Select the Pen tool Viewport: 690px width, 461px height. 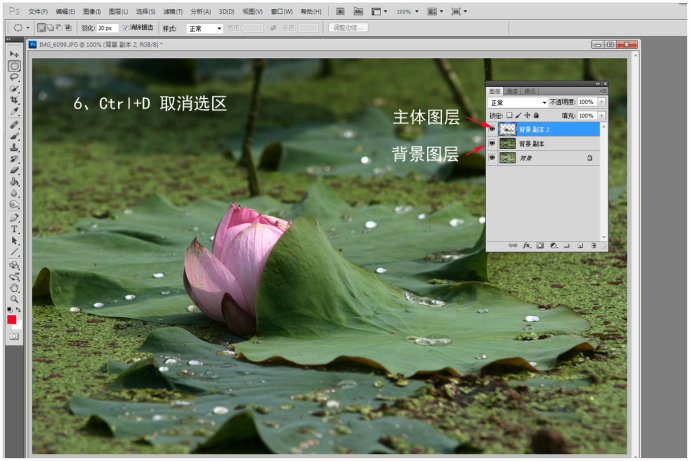[14, 218]
